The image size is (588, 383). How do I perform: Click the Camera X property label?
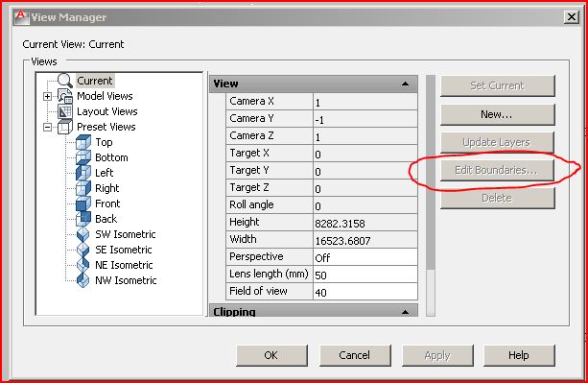point(251,102)
